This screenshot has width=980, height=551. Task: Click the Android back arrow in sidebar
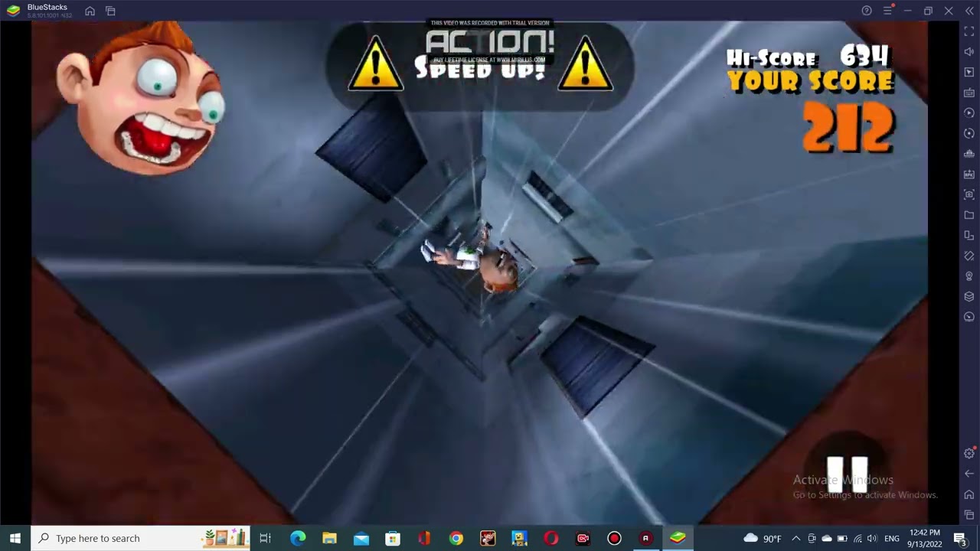point(969,474)
